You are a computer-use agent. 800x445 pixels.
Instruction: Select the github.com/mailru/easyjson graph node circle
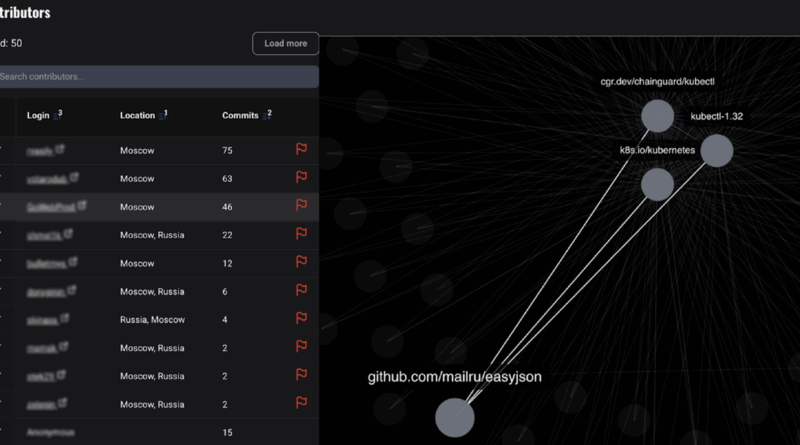coord(455,417)
